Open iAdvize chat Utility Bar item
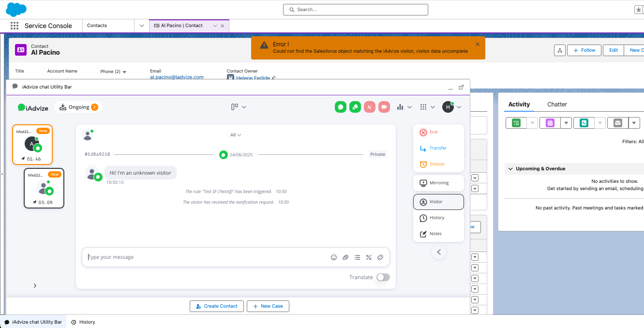The image size is (644, 328). (x=33, y=322)
